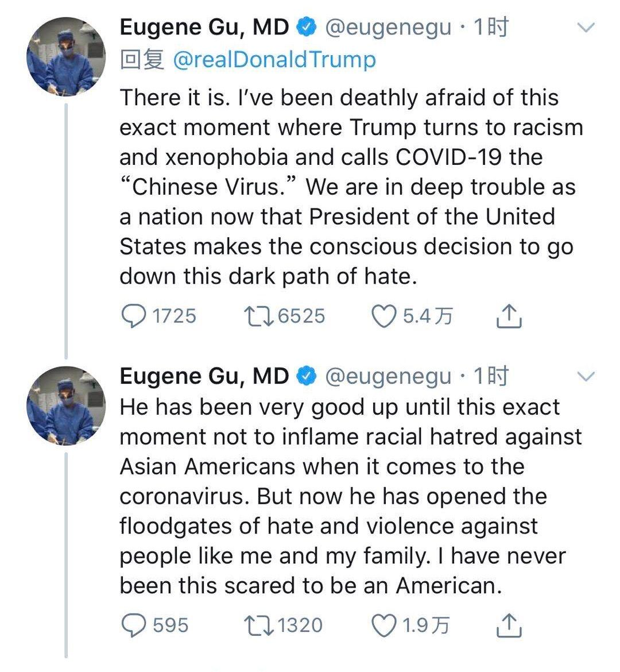Click the first tweet's verified badge
Screen dimensions: 620x672
[x=307, y=27]
